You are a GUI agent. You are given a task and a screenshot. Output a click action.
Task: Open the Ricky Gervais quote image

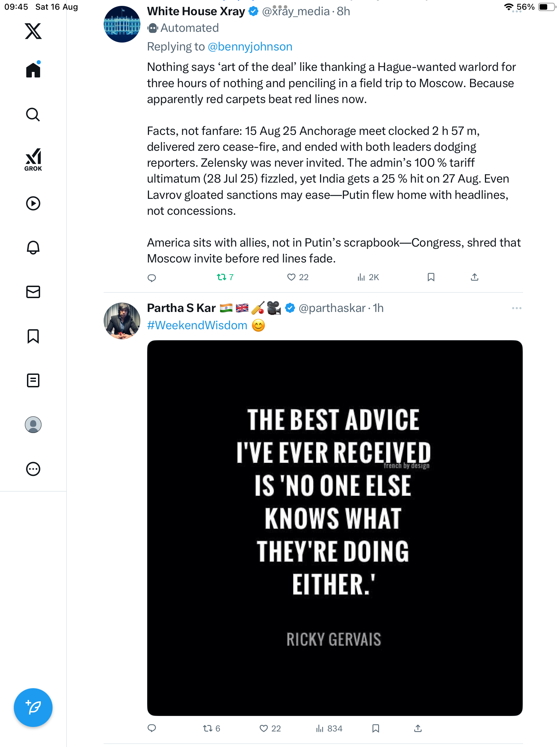pos(335,528)
